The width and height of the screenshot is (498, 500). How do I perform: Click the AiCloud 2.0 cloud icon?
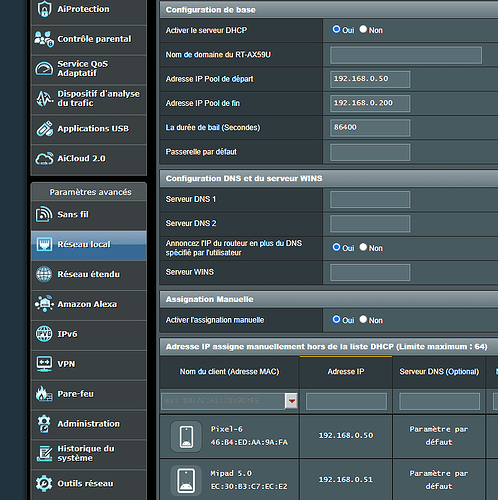pyautogui.click(x=44, y=159)
